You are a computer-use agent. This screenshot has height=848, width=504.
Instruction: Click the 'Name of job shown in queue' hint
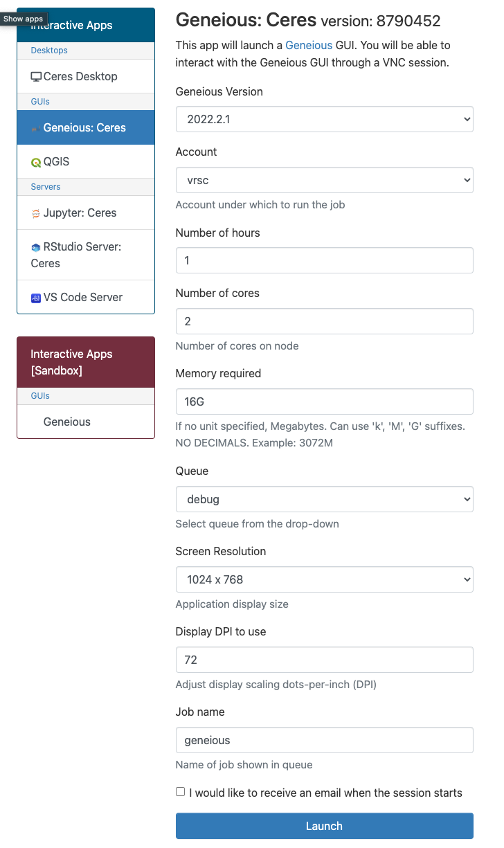click(244, 765)
